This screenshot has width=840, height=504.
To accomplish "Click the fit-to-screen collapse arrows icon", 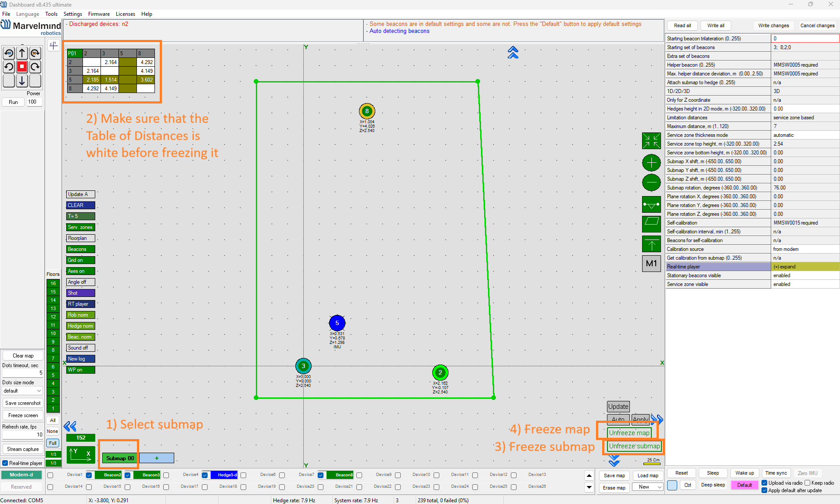I will tap(651, 141).
